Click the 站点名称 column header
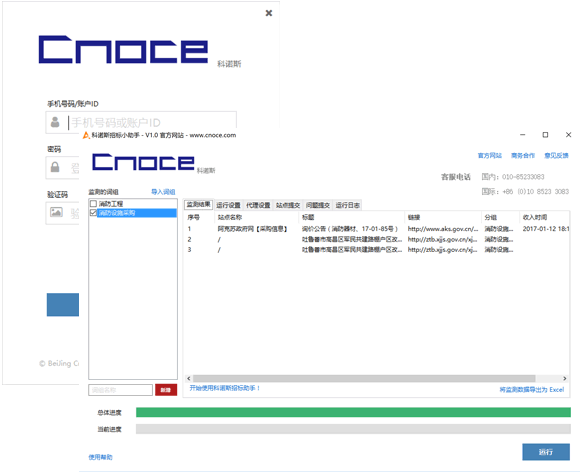The height and width of the screenshot is (476, 584). (x=256, y=217)
